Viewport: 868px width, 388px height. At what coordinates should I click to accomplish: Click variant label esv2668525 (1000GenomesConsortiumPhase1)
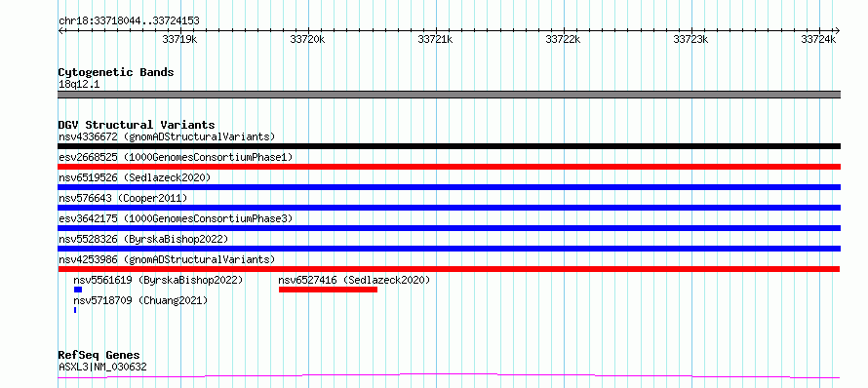pos(176,157)
